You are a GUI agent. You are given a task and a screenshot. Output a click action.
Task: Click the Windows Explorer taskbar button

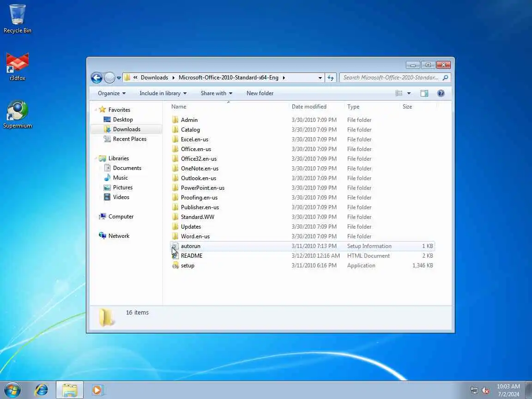point(70,390)
